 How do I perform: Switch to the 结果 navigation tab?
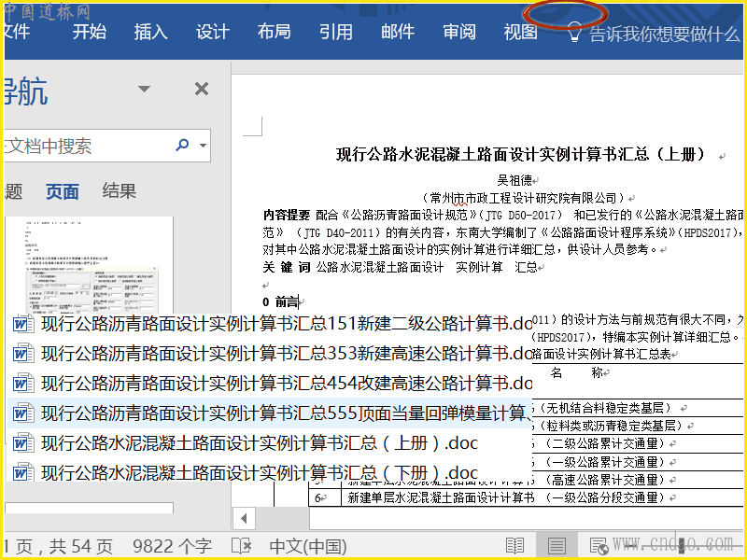(120, 190)
